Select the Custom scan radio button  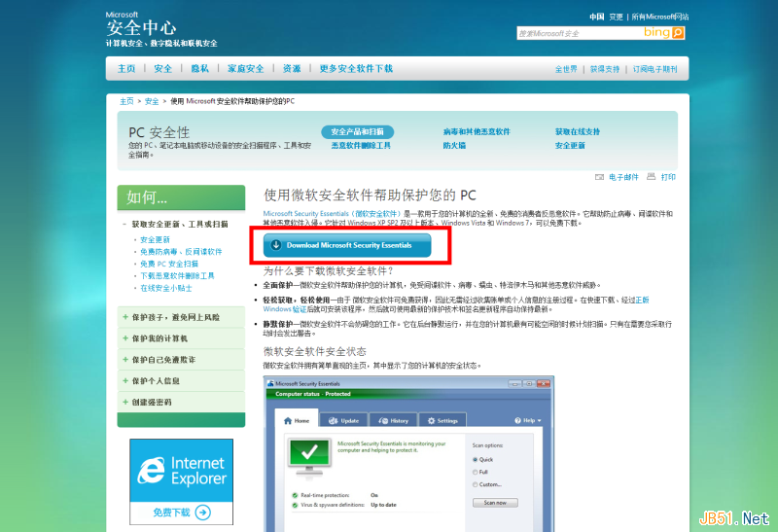pos(475,484)
